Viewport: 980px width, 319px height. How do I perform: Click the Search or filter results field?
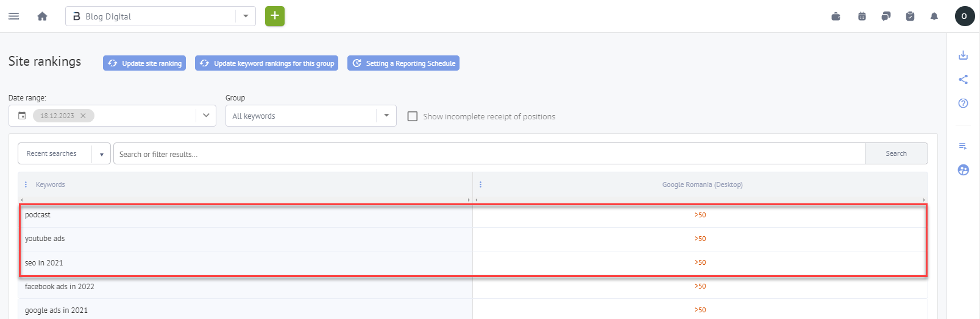(488, 154)
